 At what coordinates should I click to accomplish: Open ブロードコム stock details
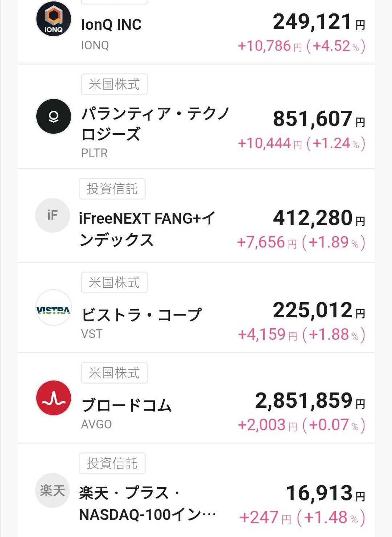coord(127,405)
